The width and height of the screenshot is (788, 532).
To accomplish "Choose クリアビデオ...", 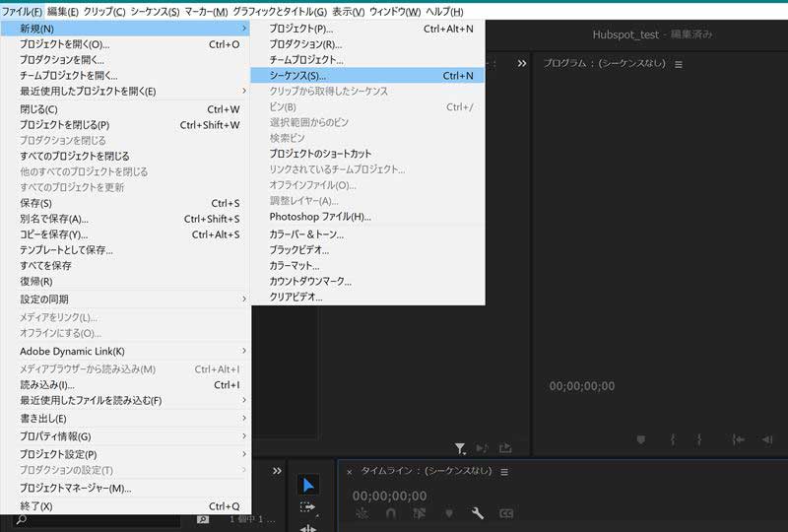I will click(x=367, y=297).
